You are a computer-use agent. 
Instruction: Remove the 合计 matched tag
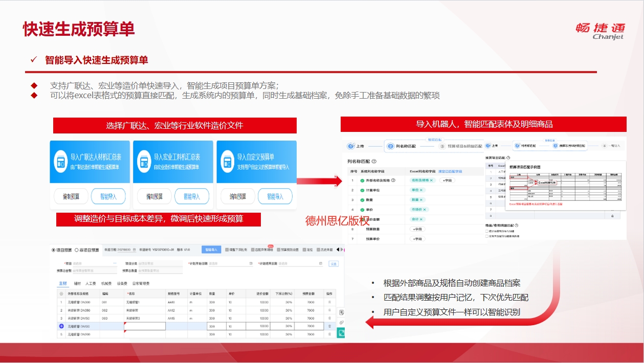(421, 219)
